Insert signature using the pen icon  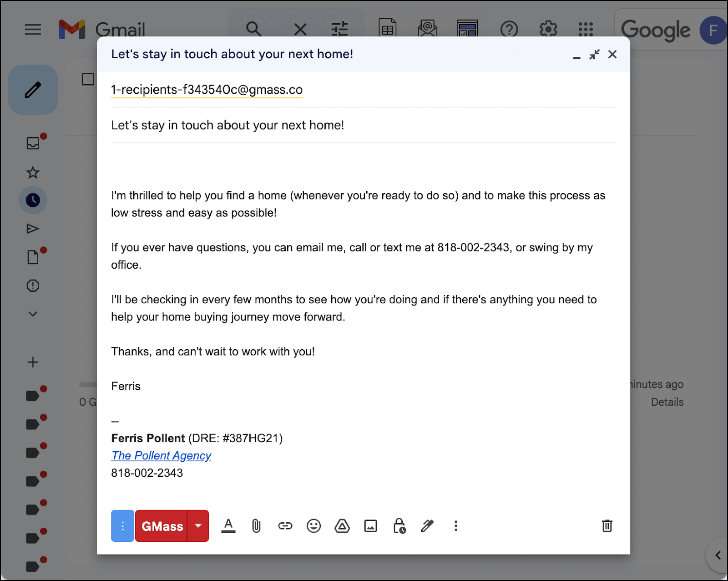(427, 526)
